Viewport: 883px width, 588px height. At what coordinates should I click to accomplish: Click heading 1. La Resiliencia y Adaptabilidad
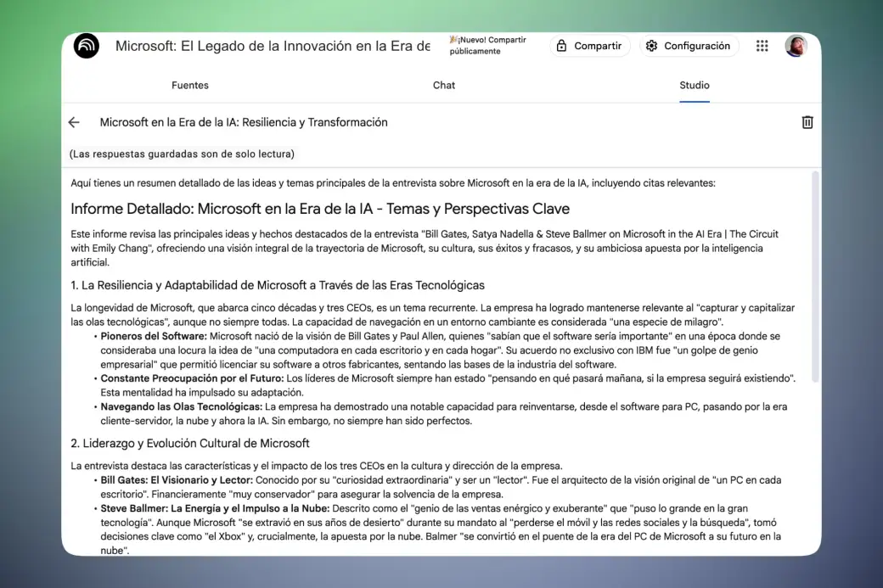[278, 285]
